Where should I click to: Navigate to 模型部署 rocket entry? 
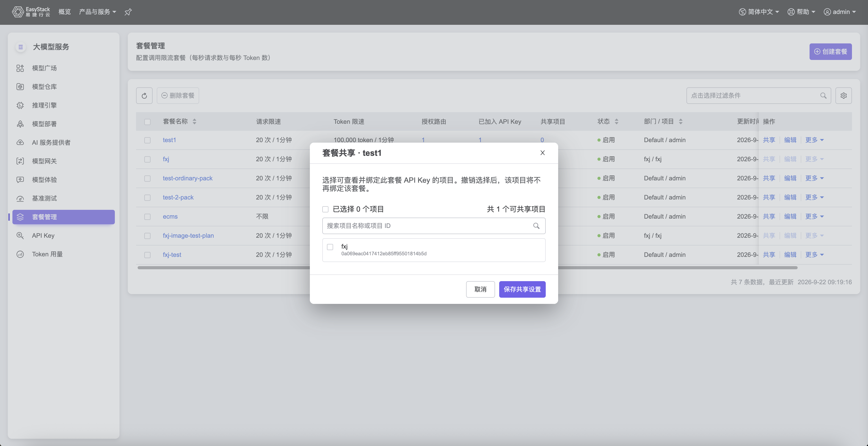63,124
